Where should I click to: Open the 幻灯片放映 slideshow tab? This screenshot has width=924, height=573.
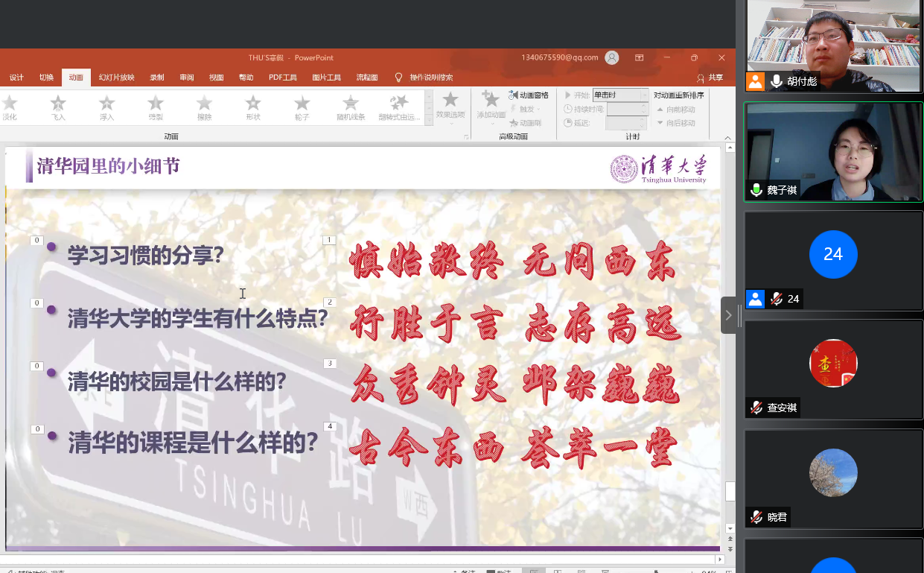point(117,77)
